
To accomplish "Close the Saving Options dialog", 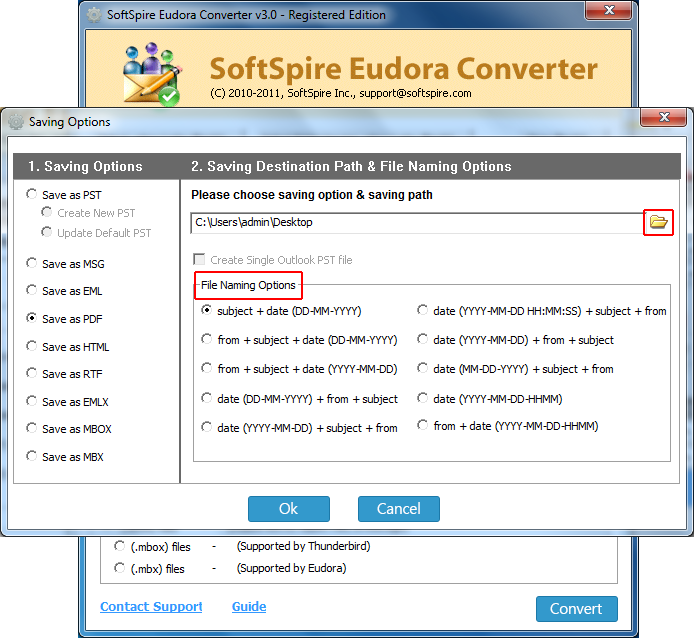I will 664,117.
